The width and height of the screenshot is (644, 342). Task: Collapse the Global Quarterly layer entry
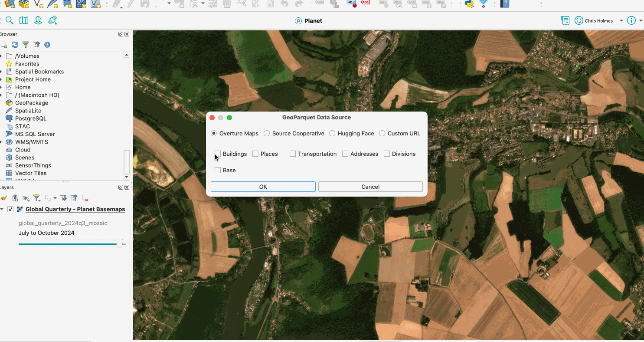click(x=2, y=209)
